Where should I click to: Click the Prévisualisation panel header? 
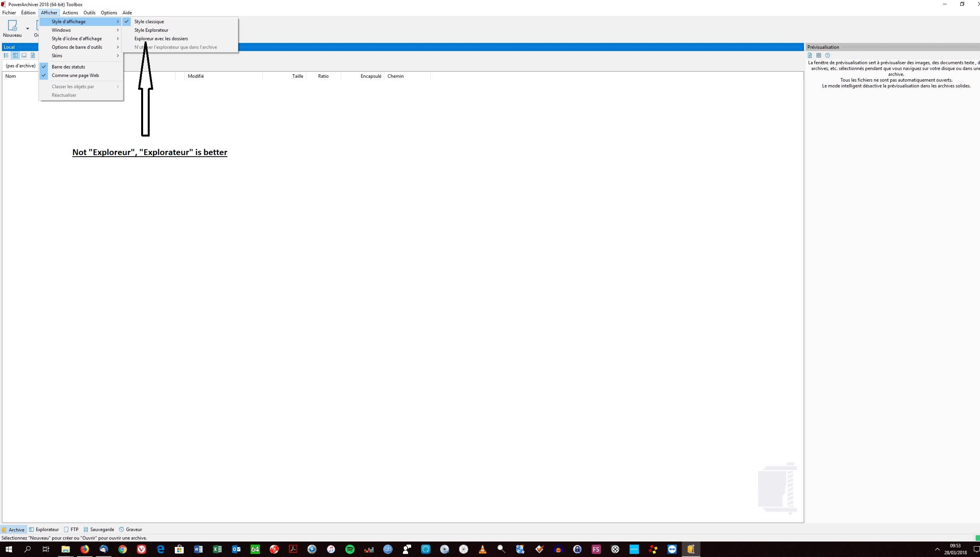(x=893, y=47)
